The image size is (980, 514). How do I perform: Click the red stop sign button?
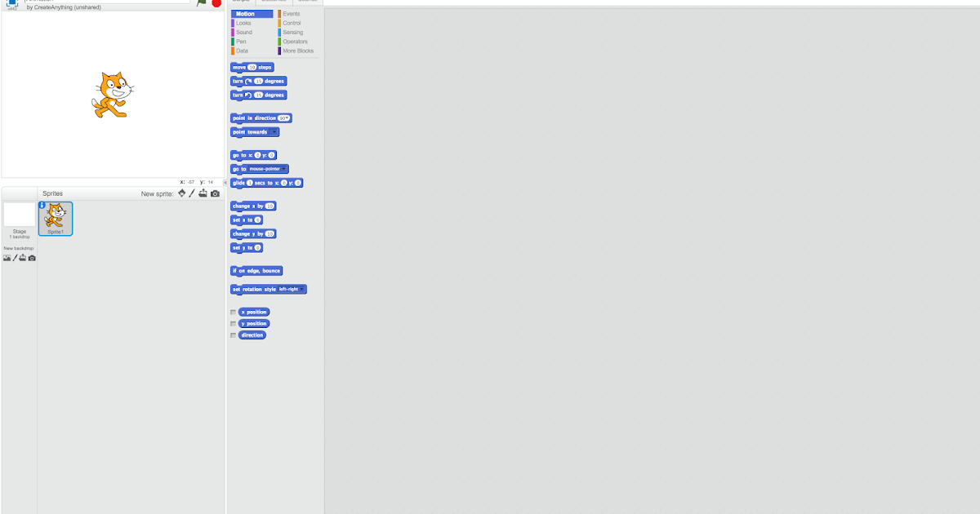pyautogui.click(x=216, y=3)
